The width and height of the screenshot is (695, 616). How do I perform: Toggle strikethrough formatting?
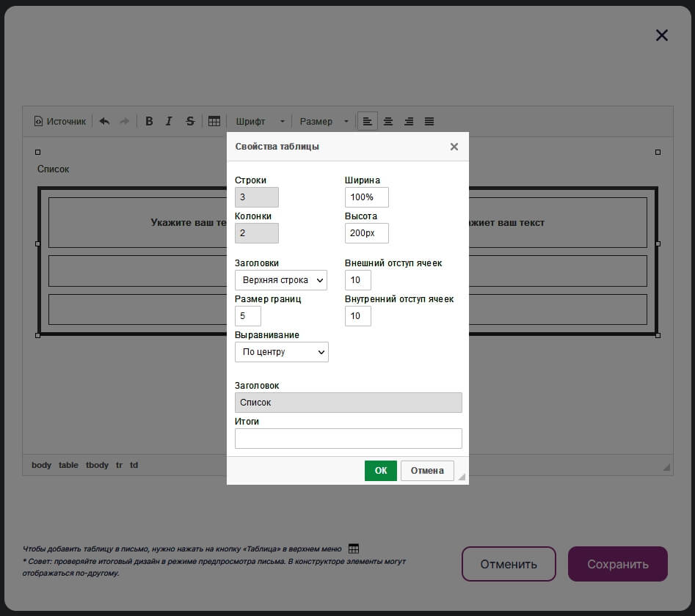190,121
